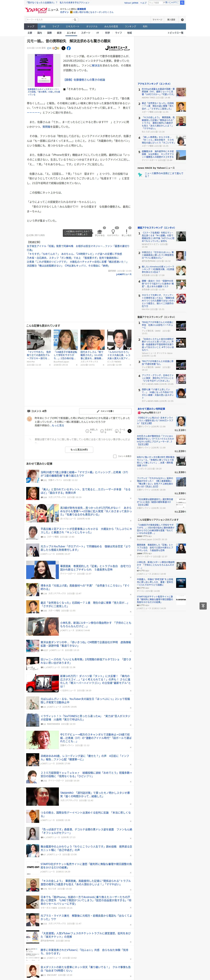Open the STARTO社がチケット転売サイト article in list
The width and height of the screenshot is (210, 980).
click(86, 866)
